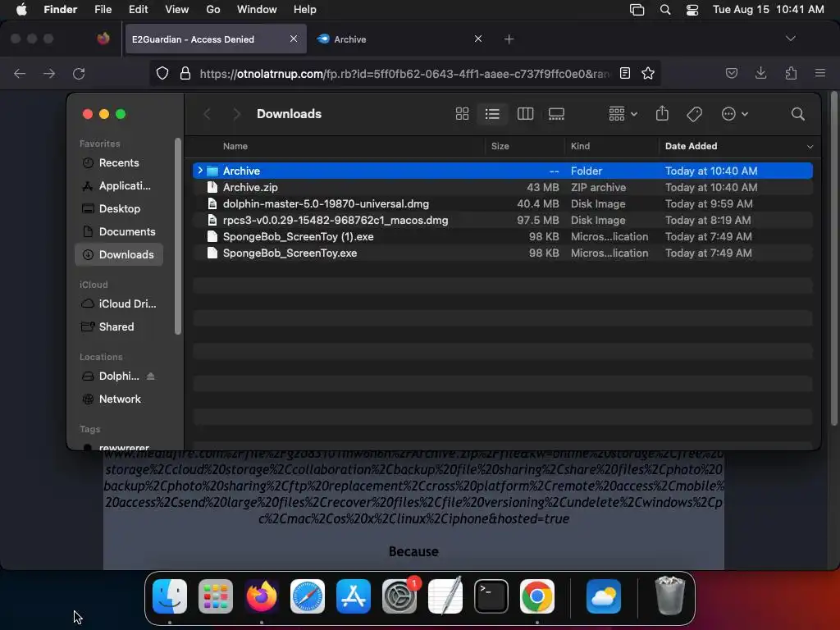Click the Save to Pocket icon
The width and height of the screenshot is (840, 630).
[732, 73]
